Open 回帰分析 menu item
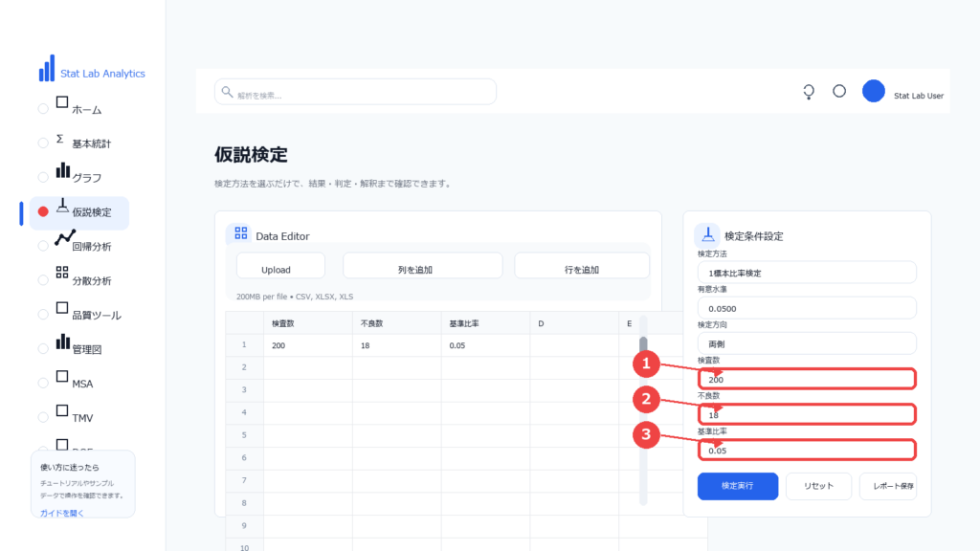Viewport: 980px width, 551px height. (91, 247)
